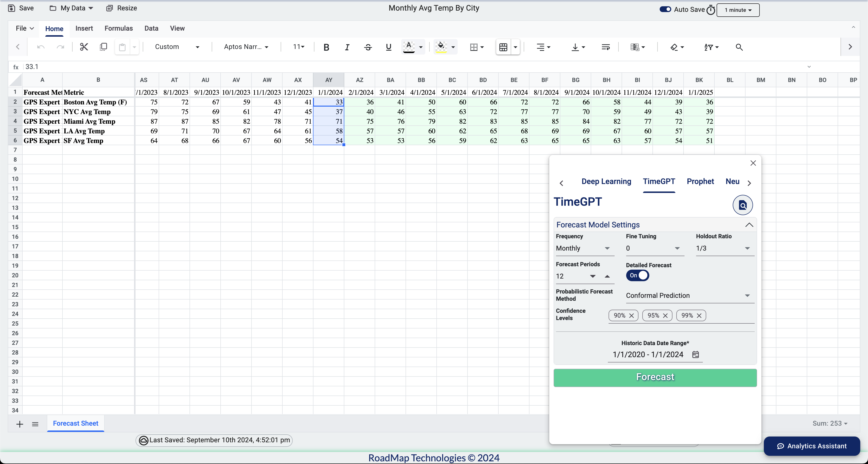The height and width of the screenshot is (464, 868).
Task: Expand the Holdout Ratio dropdown
Action: pos(724,248)
